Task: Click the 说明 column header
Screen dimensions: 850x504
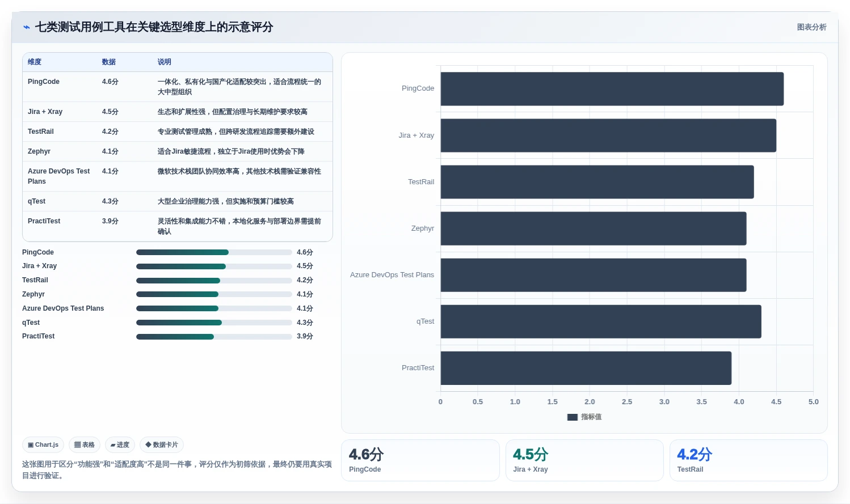Action: point(165,62)
